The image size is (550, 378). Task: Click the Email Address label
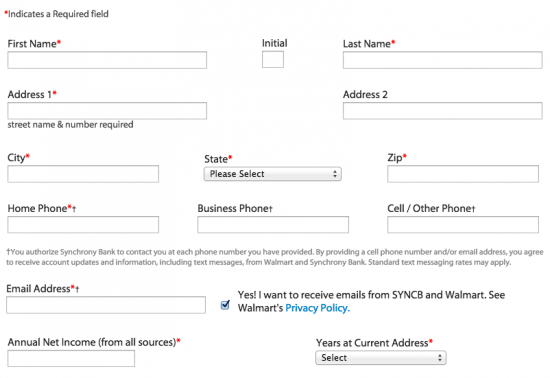coord(38,289)
